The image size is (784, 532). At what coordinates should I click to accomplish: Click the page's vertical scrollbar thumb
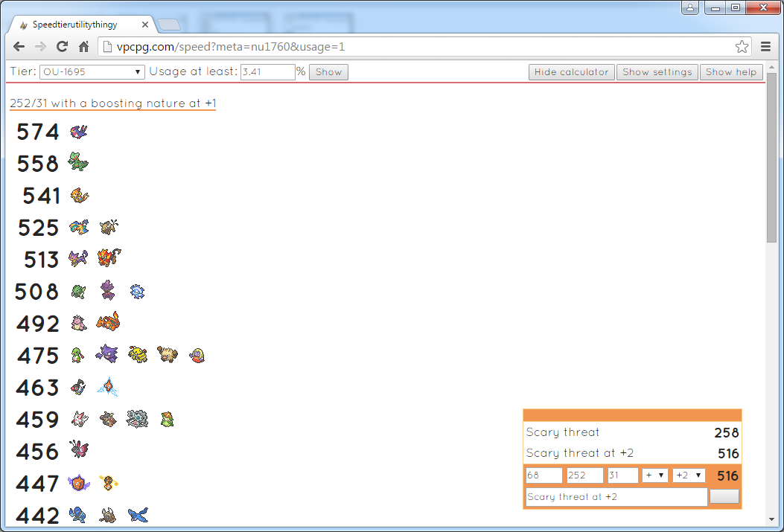click(771, 157)
